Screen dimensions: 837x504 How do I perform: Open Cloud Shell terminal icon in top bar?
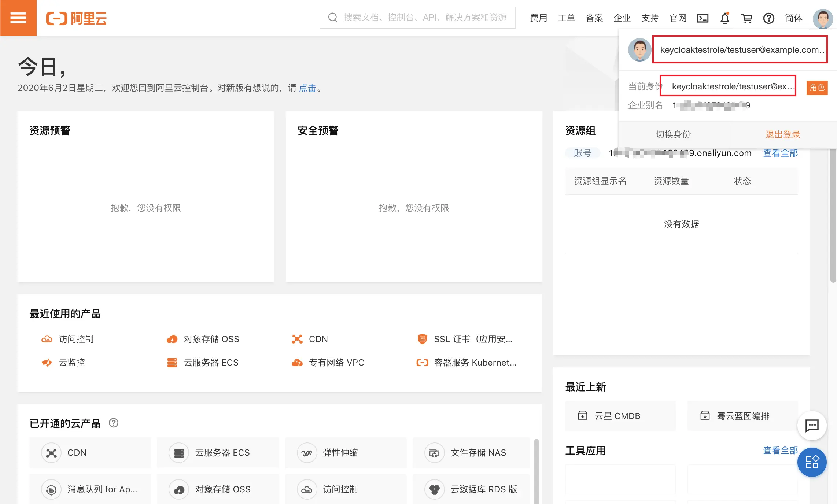[x=703, y=18]
